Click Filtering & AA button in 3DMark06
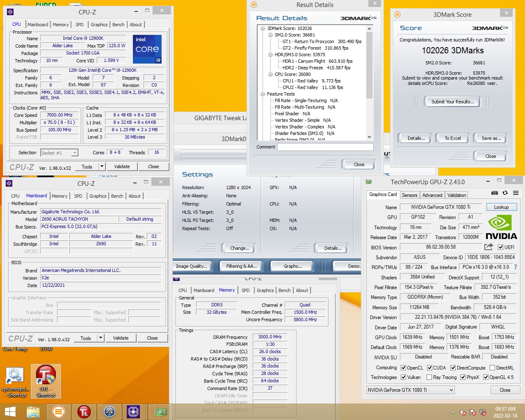 click(x=242, y=266)
